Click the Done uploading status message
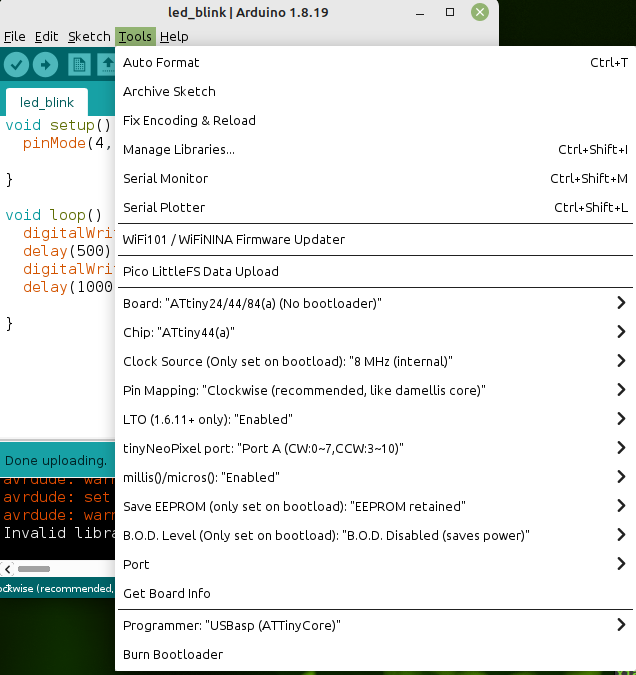The height and width of the screenshot is (675, 636). pyautogui.click(x=56, y=461)
